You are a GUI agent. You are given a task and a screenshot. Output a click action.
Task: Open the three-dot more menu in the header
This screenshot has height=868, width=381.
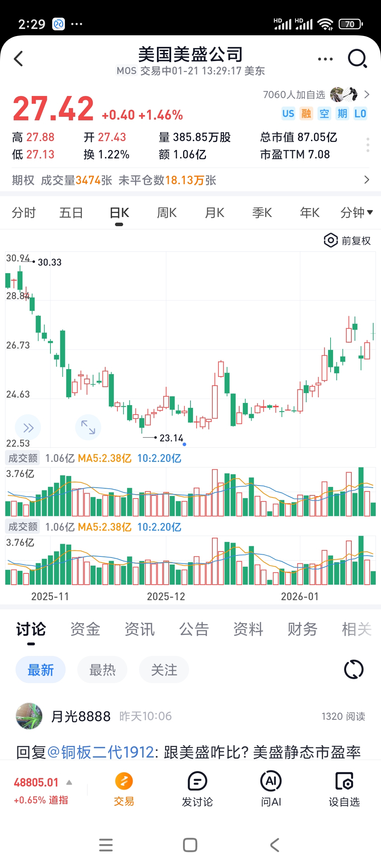[325, 59]
